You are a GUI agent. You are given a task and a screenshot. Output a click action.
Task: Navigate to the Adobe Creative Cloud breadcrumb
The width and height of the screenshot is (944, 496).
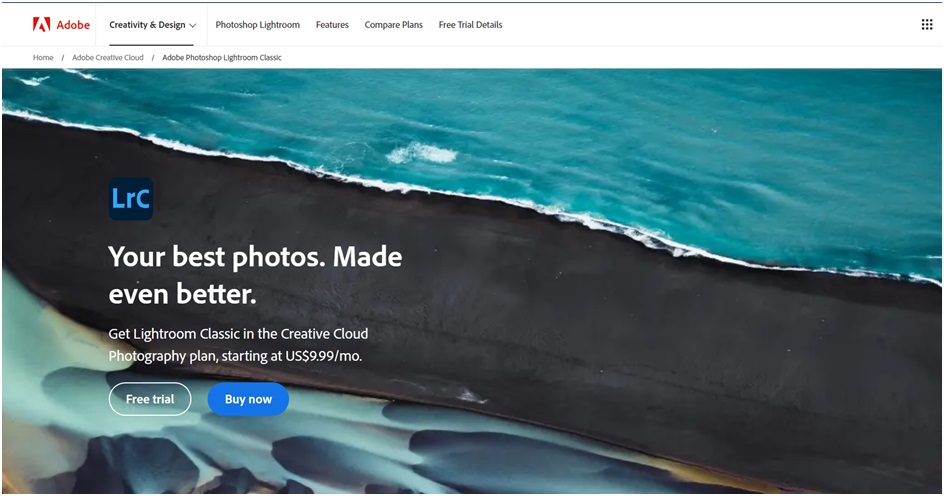pyautogui.click(x=108, y=58)
